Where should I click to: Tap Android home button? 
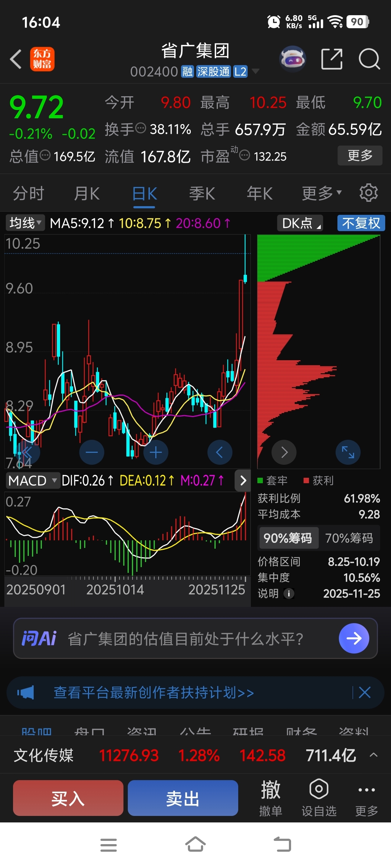[x=195, y=845]
